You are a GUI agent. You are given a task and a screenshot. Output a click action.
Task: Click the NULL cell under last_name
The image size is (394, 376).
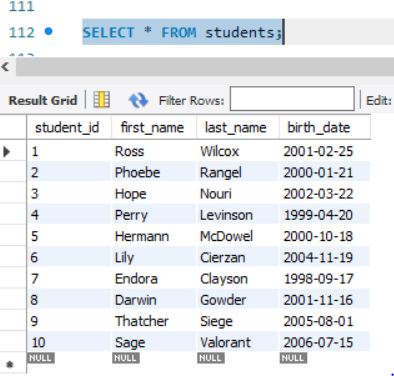coord(210,358)
